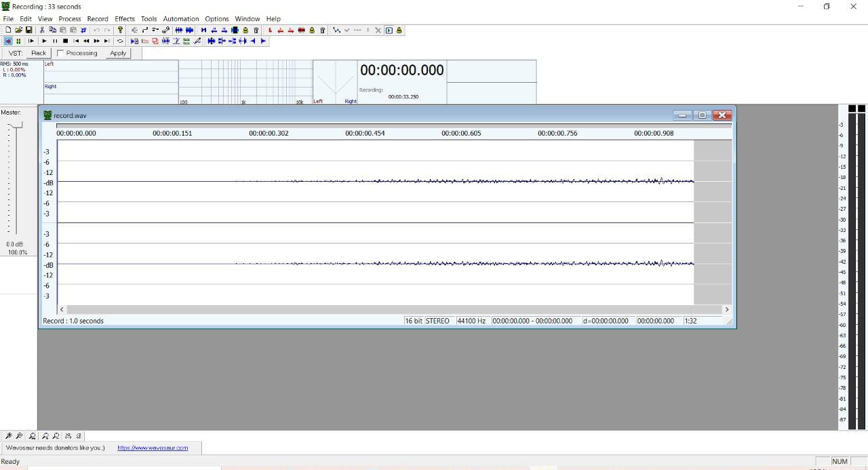Screen dimensions: 868x470
Task: Visit the wavosaur.com website link
Action: pyautogui.click(x=153, y=448)
